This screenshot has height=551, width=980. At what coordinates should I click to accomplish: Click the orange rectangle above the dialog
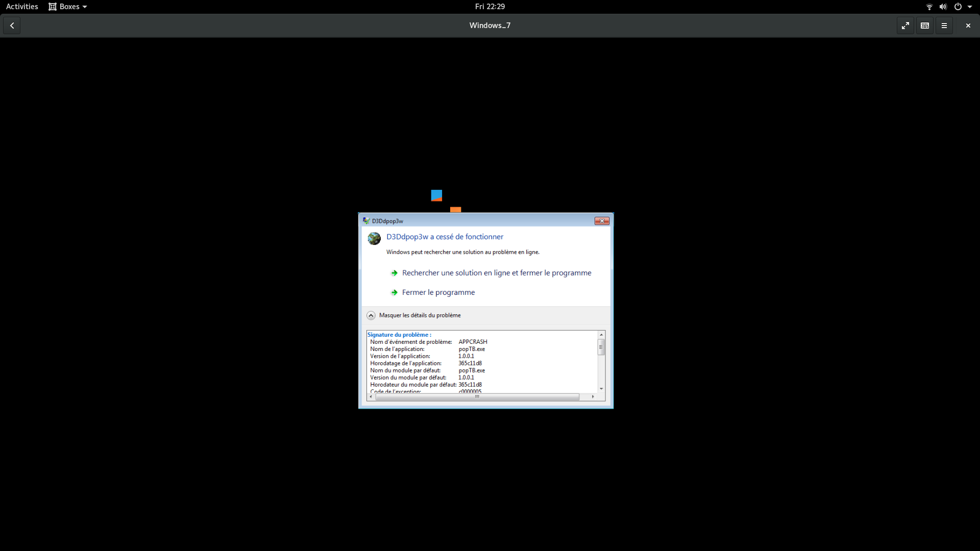(x=455, y=210)
